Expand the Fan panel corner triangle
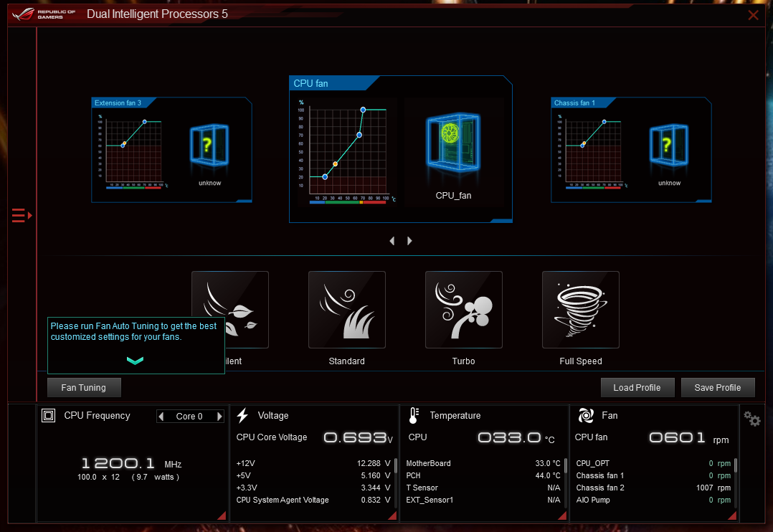773x532 pixels. tap(732, 516)
